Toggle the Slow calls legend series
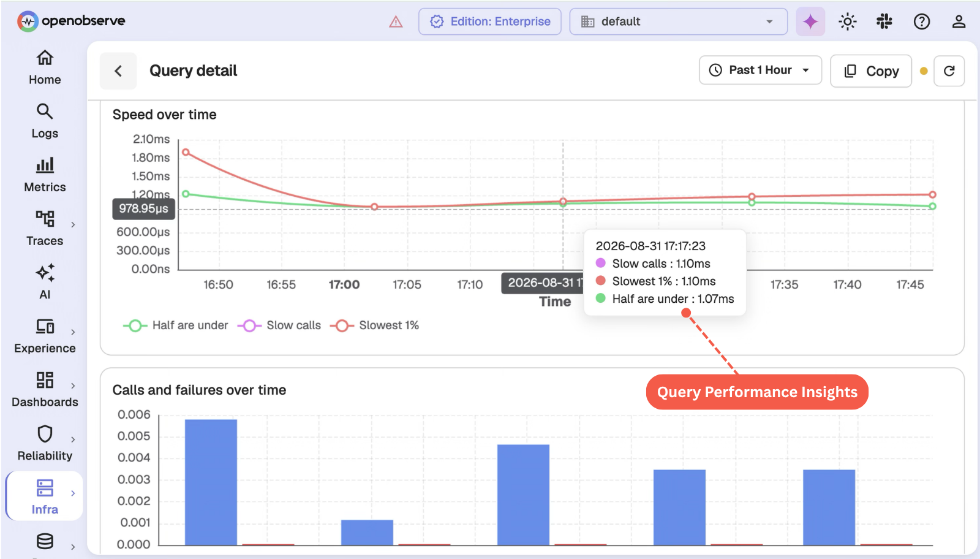Viewport: 980px width, 559px height. [279, 325]
